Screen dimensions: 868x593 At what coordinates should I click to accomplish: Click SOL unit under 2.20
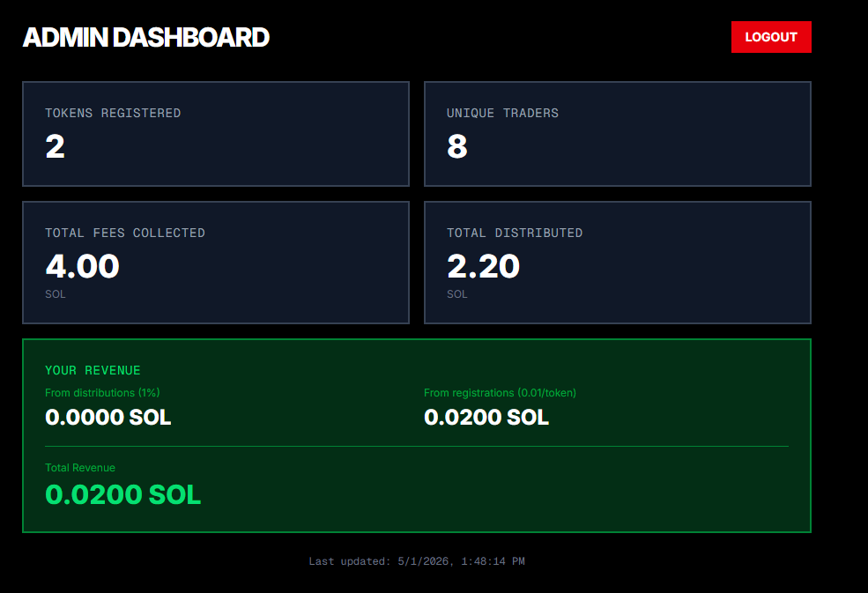point(457,294)
